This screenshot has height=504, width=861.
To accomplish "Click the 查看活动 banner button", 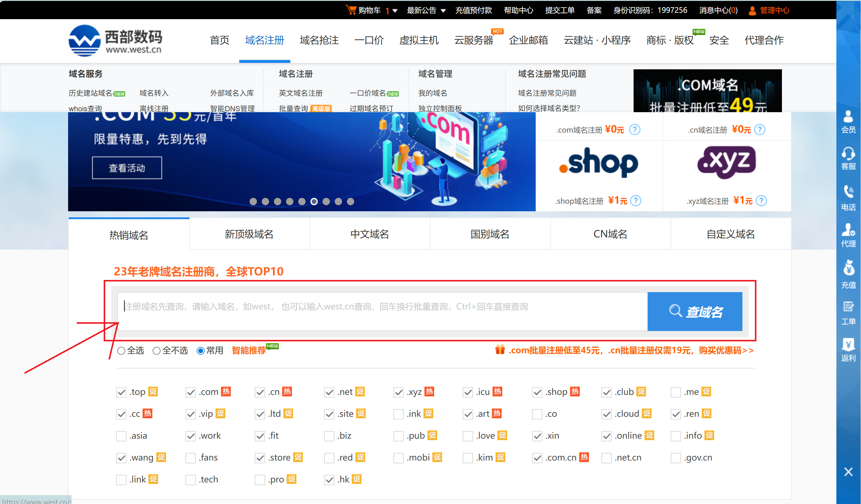I will (127, 168).
